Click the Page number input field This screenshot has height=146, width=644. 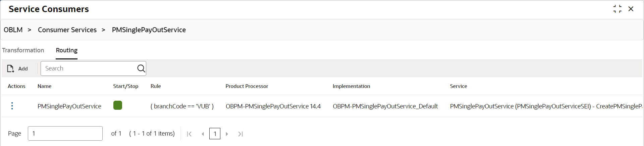coord(65,134)
